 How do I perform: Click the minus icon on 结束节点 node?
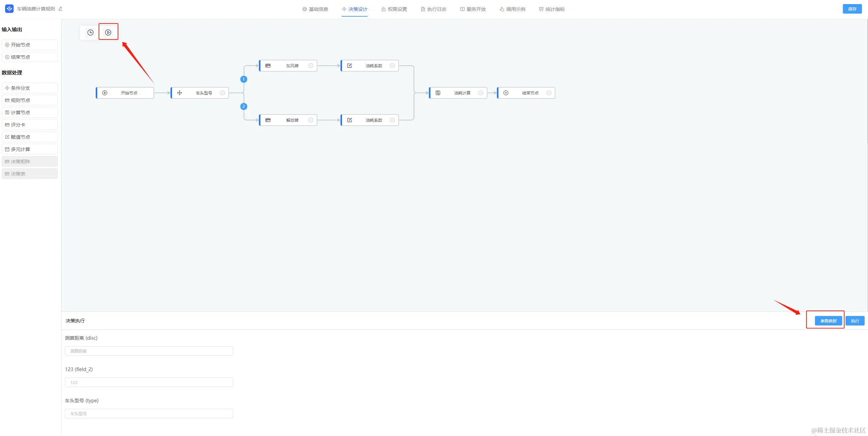coord(549,93)
